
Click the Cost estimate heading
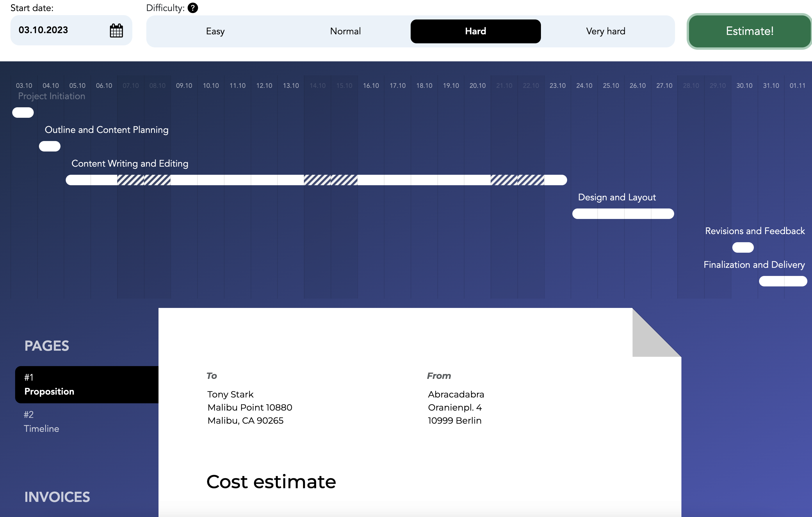pos(271,482)
